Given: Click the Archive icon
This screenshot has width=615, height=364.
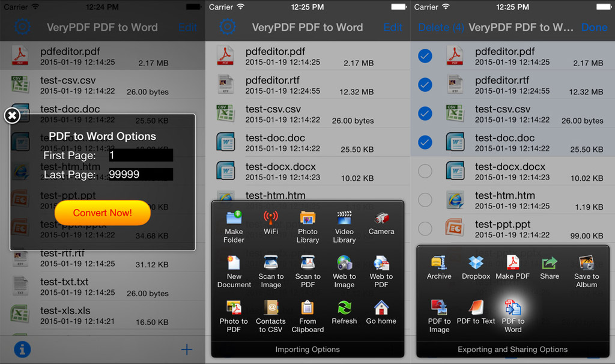Looking at the screenshot, I should click(x=439, y=267).
